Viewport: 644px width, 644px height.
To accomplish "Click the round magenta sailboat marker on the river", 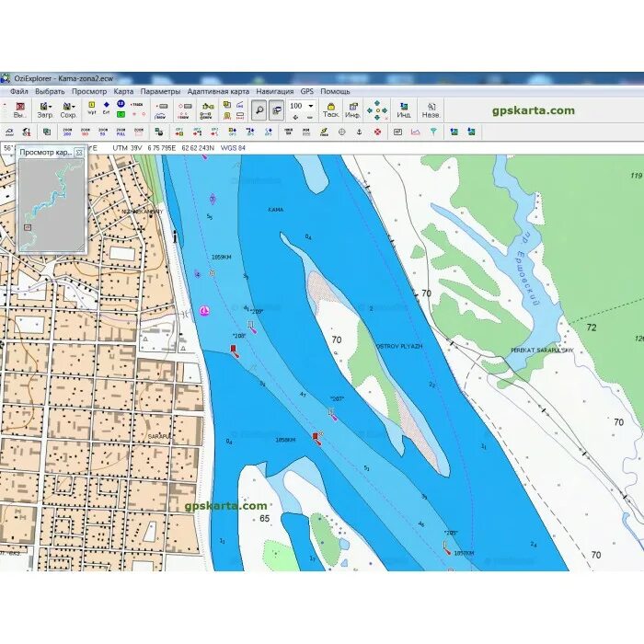I will [204, 311].
